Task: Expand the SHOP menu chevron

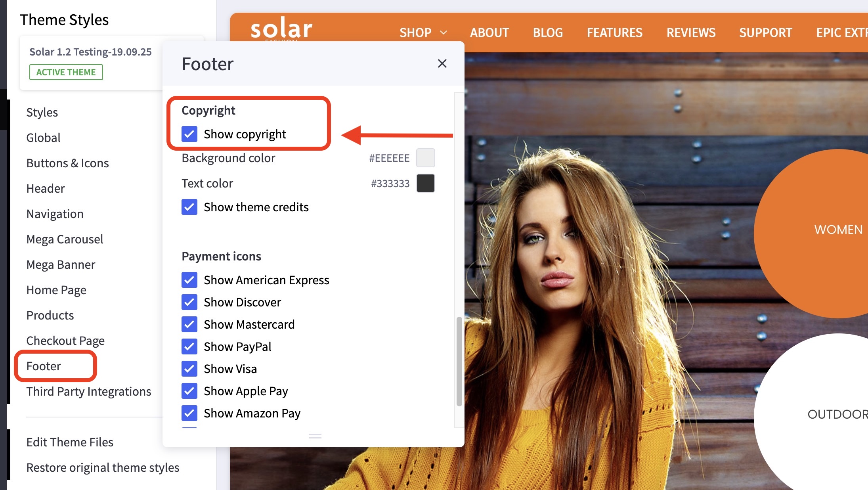Action: point(444,33)
